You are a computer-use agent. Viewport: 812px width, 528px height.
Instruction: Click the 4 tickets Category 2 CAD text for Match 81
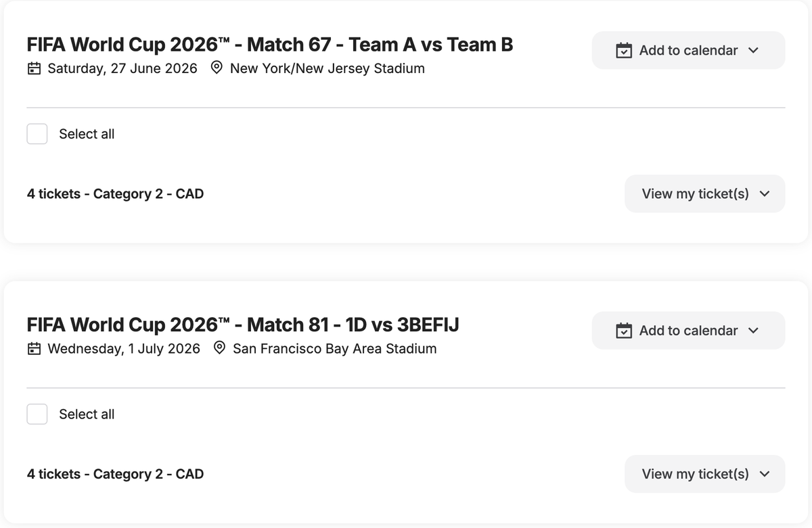[115, 474]
